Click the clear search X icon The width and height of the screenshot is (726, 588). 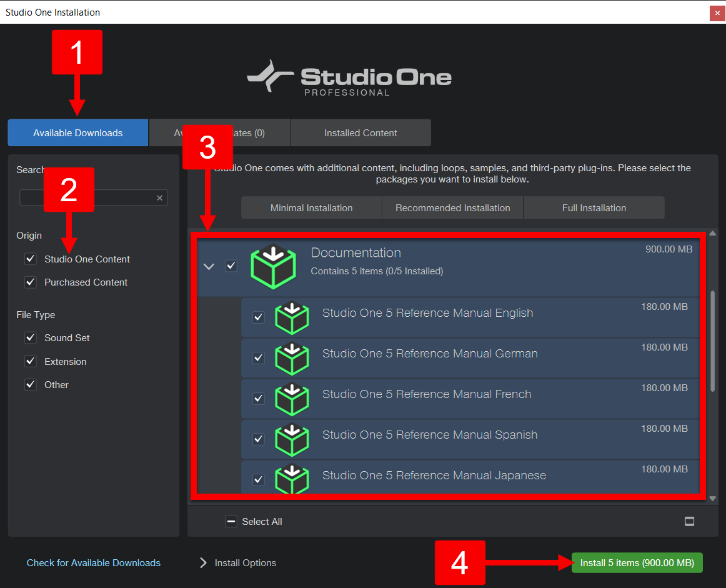[x=160, y=197]
